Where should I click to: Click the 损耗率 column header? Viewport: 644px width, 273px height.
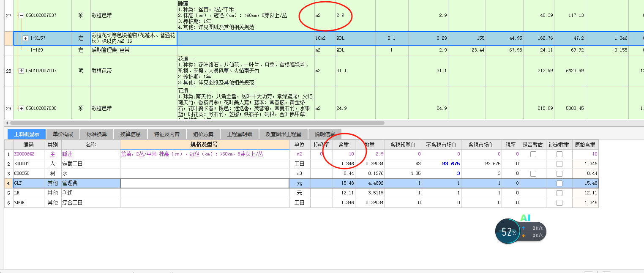[322, 145]
